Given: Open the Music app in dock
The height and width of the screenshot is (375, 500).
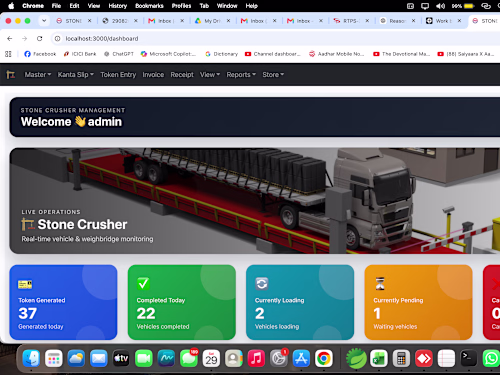Looking at the screenshot, I should [x=256, y=359].
